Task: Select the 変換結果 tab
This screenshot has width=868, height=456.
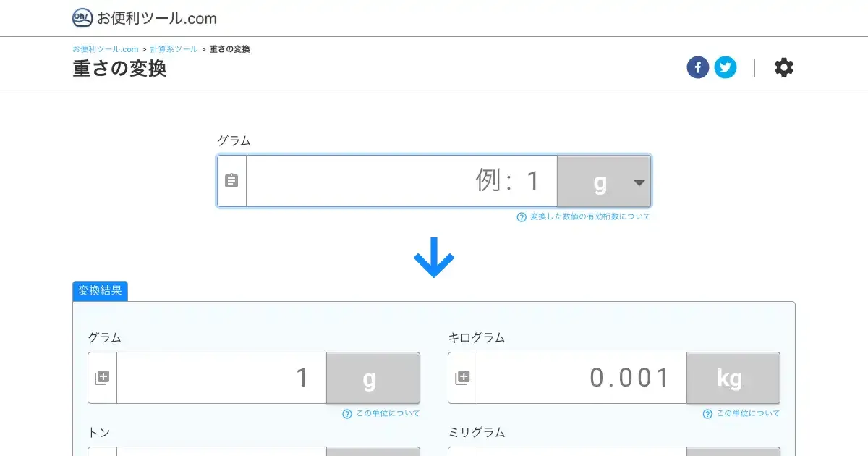Action: [100, 291]
